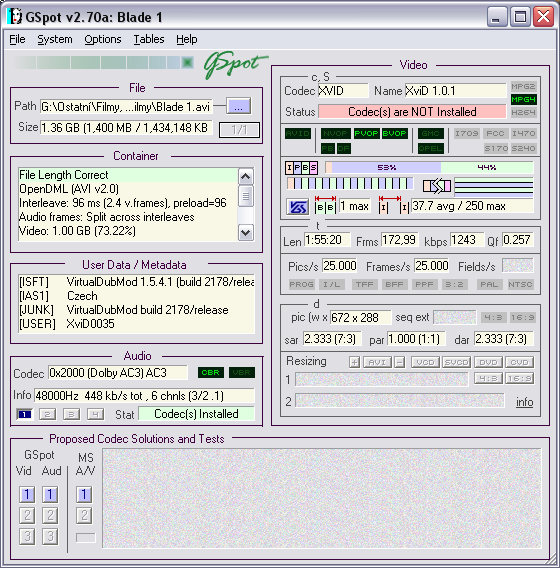Click the PROG indicator
Screen dimensions: 560x568
(x=301, y=284)
